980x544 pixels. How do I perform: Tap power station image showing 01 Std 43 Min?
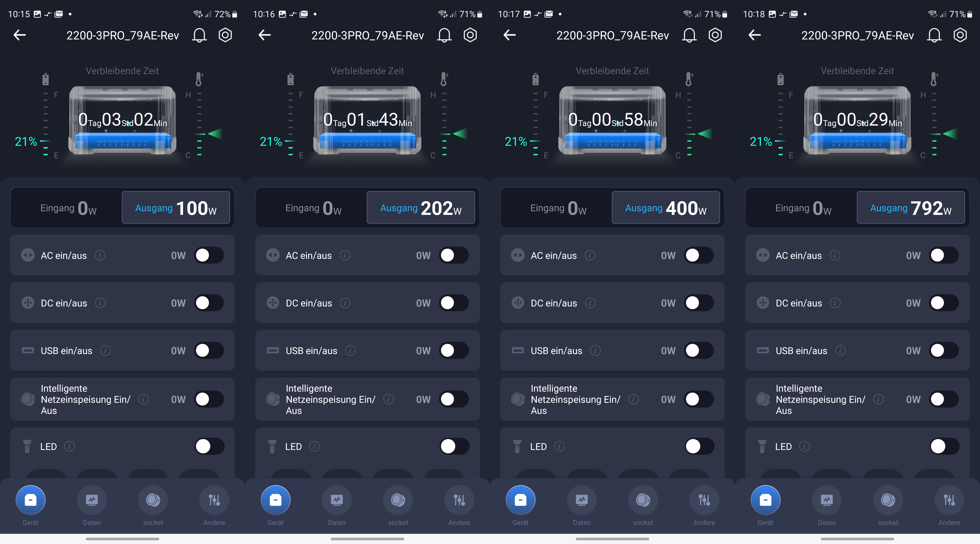(367, 121)
